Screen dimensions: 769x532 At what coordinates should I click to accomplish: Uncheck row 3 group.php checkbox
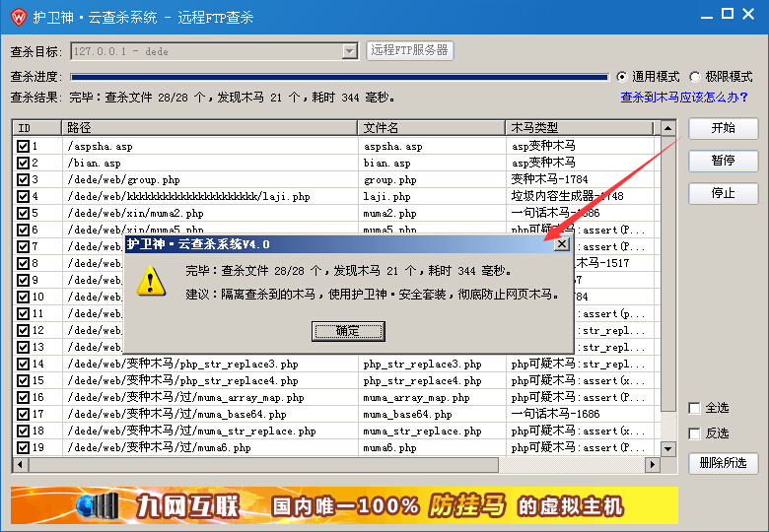[23, 179]
